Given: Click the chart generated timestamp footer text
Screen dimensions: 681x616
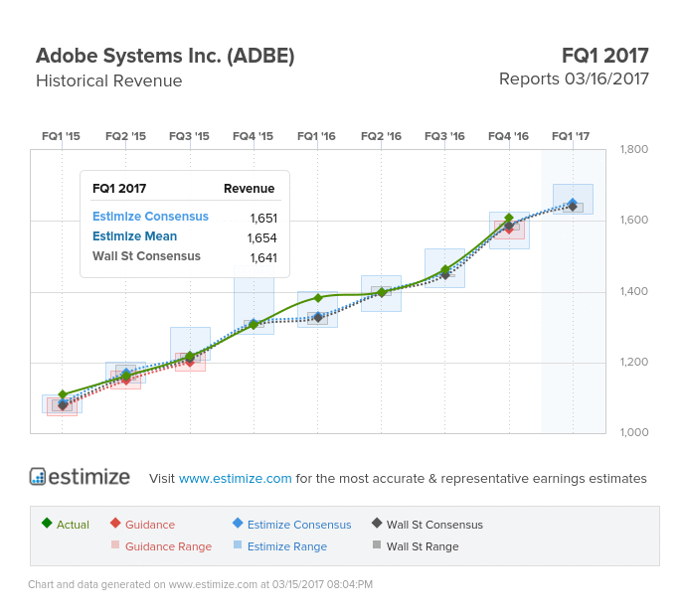Looking at the screenshot, I should (x=200, y=584).
